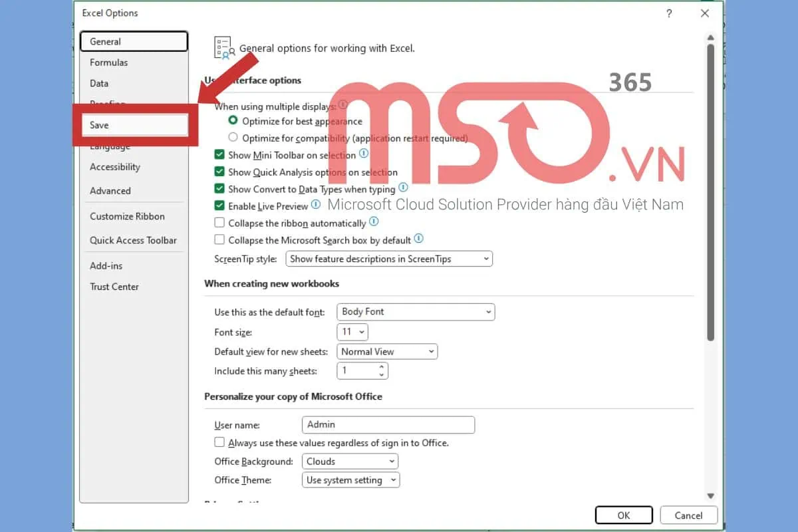Image resolution: width=798 pixels, height=532 pixels.
Task: Click the User name text field
Action: tap(388, 425)
